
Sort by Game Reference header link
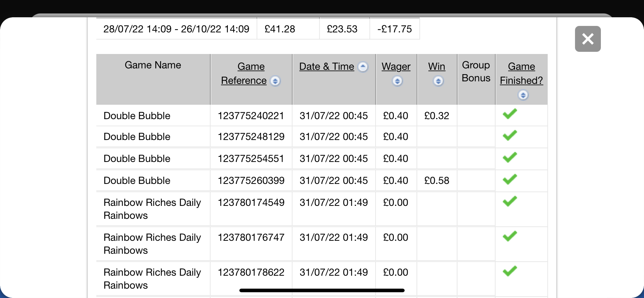[x=244, y=73]
